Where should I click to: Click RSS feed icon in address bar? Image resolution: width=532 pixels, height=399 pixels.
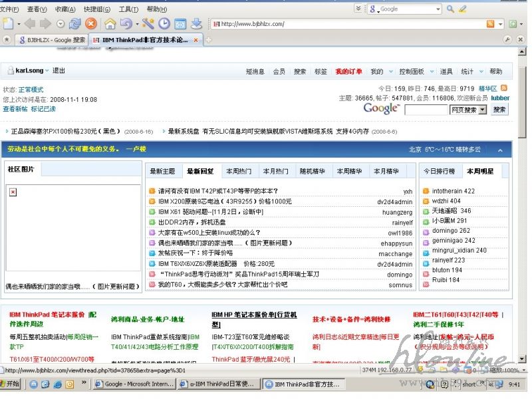(490, 24)
